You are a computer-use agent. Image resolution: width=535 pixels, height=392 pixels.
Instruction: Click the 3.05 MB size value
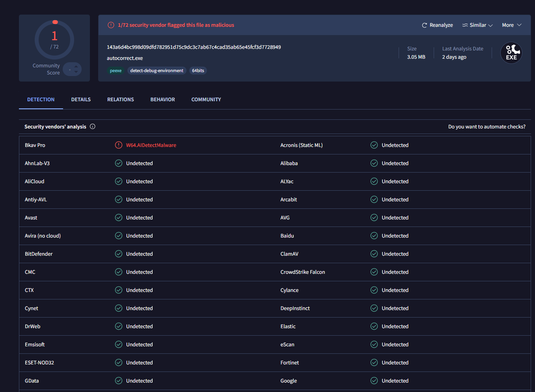click(x=416, y=57)
